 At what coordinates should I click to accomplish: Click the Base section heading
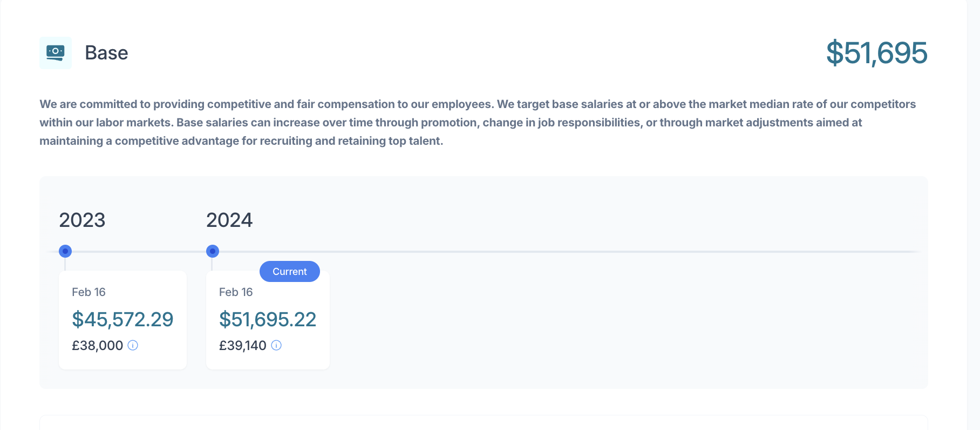106,53
